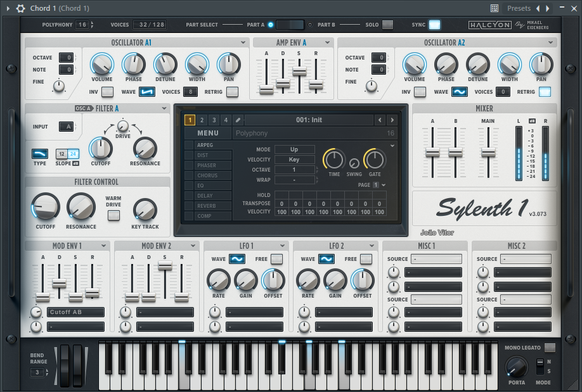Click the Mixer Main fader
This screenshot has width=582, height=392.
pyautogui.click(x=488, y=153)
